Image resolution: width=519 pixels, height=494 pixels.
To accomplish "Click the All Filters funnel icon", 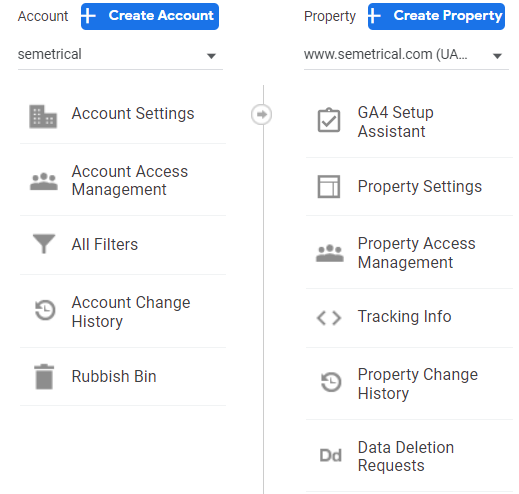I will click(x=44, y=244).
